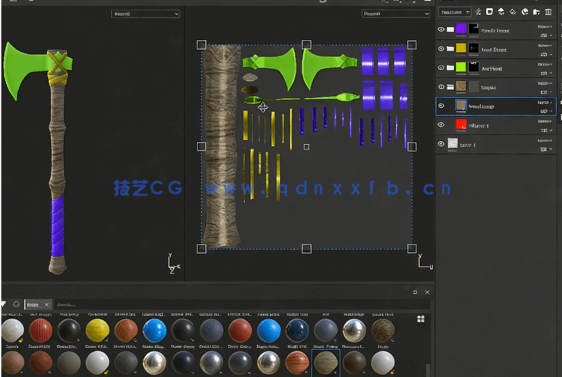The image size is (562, 377).
Task: Hide the selected wood fill layer
Action: pyautogui.click(x=441, y=105)
